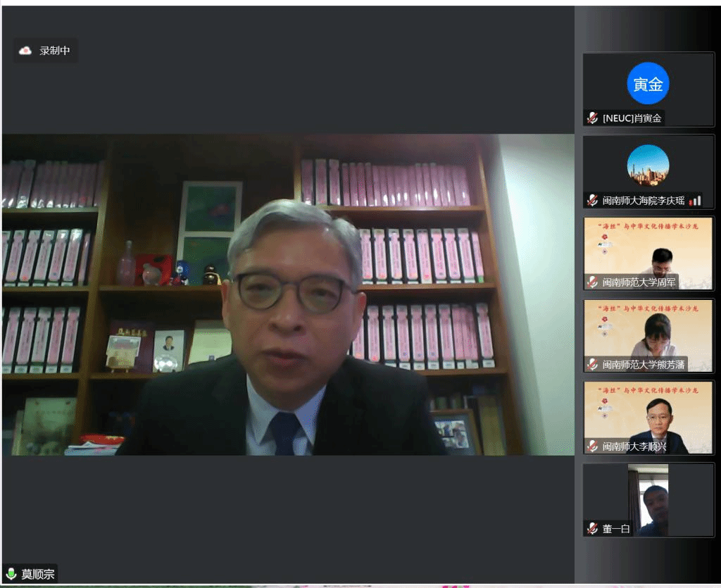Image resolution: width=721 pixels, height=588 pixels.
Task: Click muted mic icon on 熊芳潘 tile
Action: (x=593, y=364)
